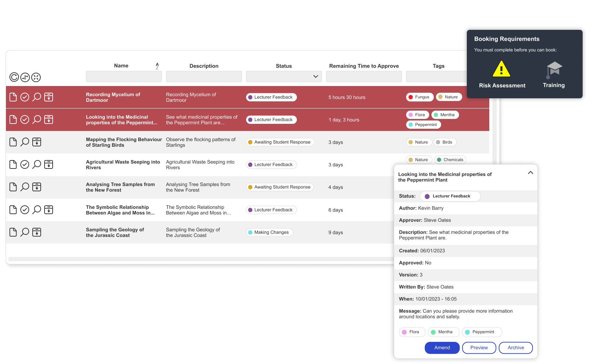Open the Risk Assessment warning icon
603x364 pixels.
coord(501,69)
